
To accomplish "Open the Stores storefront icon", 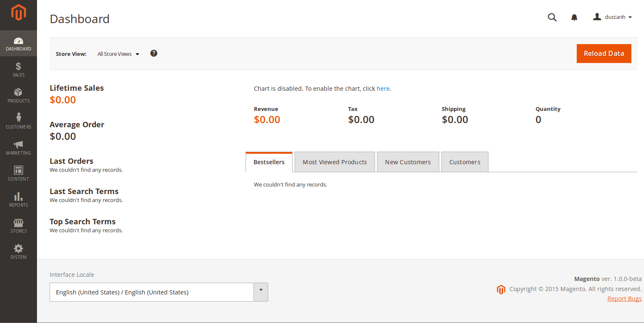I will 18,223.
